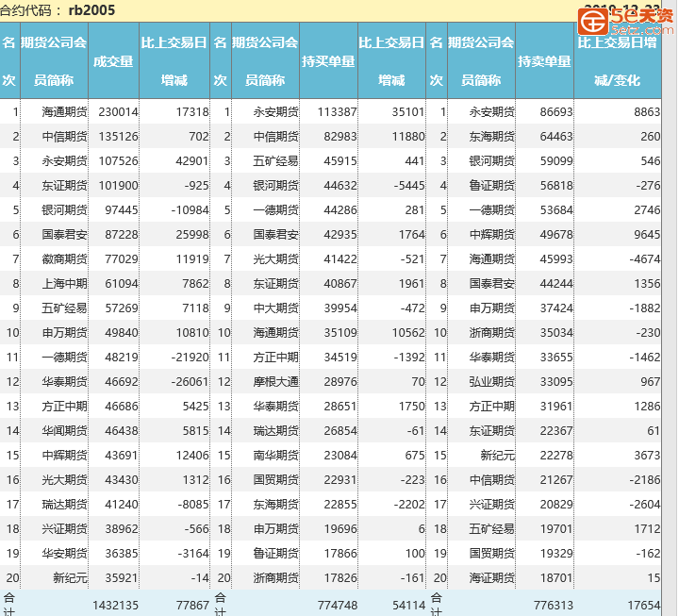
Task: Click the 比上交易日增减/变化 last column header
Action: (617, 61)
